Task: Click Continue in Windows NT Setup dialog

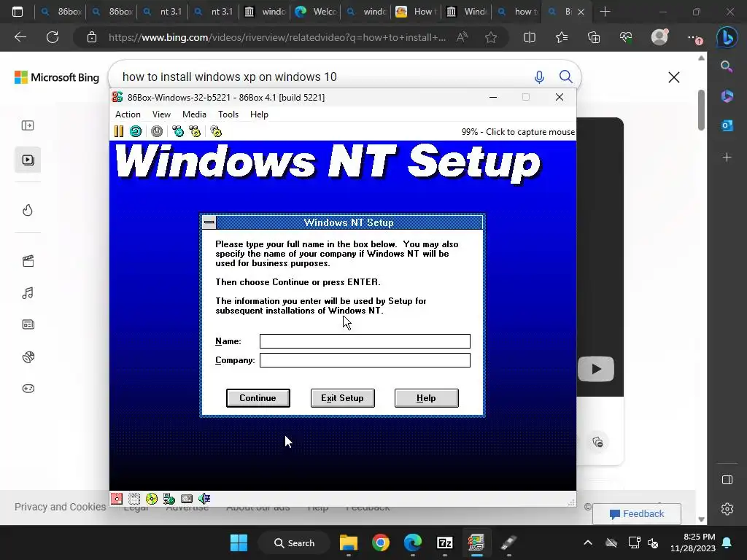Action: pos(258,398)
